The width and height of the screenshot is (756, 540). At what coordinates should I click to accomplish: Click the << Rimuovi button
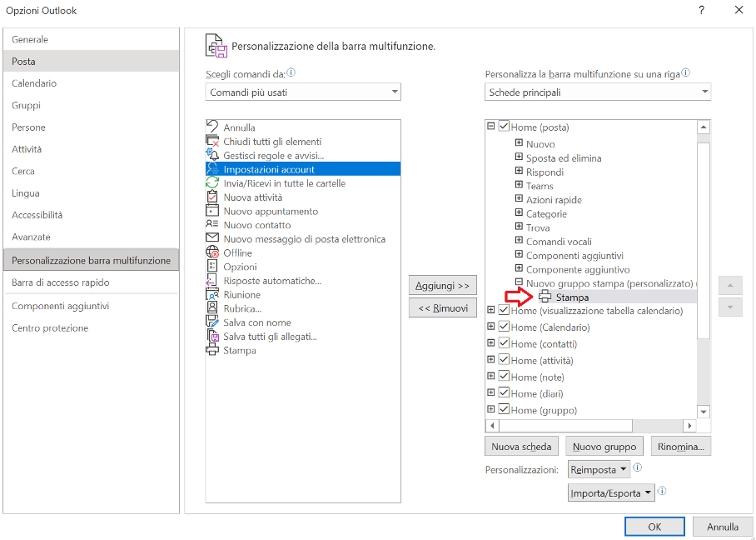click(x=443, y=307)
